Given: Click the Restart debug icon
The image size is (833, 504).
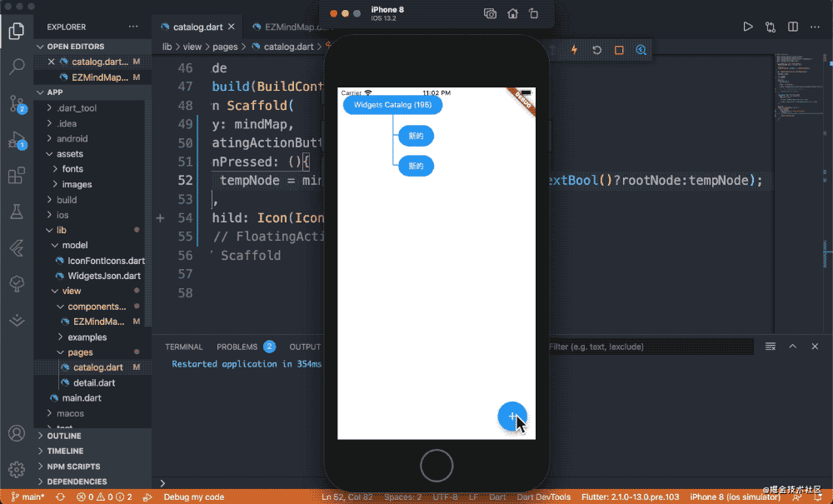Looking at the screenshot, I should [596, 50].
